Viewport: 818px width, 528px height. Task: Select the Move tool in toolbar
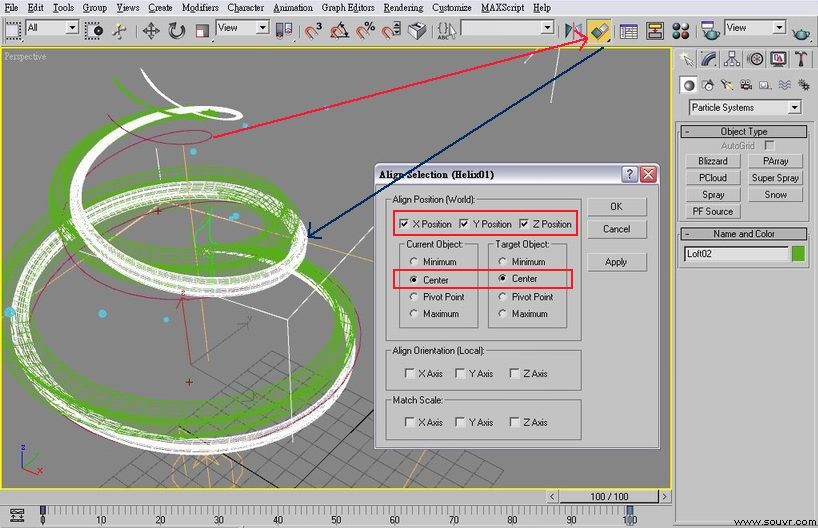tap(151, 31)
